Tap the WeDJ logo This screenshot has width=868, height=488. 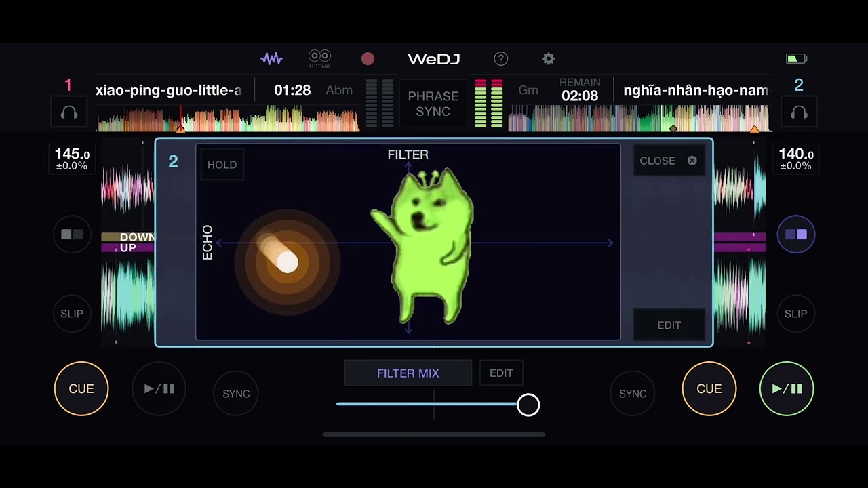(434, 59)
